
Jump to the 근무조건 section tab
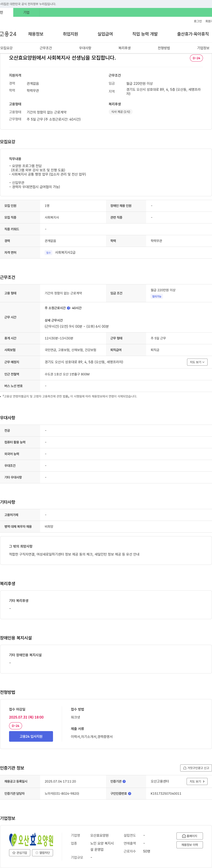46,48
